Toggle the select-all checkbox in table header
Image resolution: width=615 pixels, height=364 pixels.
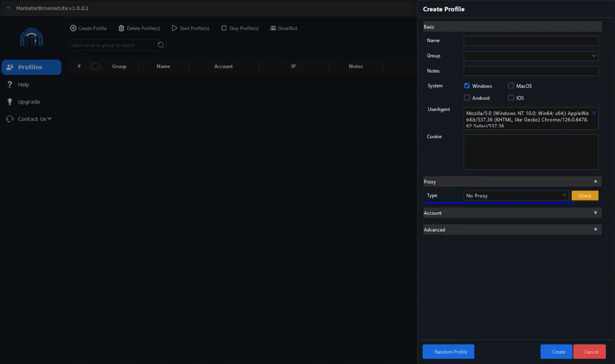pyautogui.click(x=95, y=66)
